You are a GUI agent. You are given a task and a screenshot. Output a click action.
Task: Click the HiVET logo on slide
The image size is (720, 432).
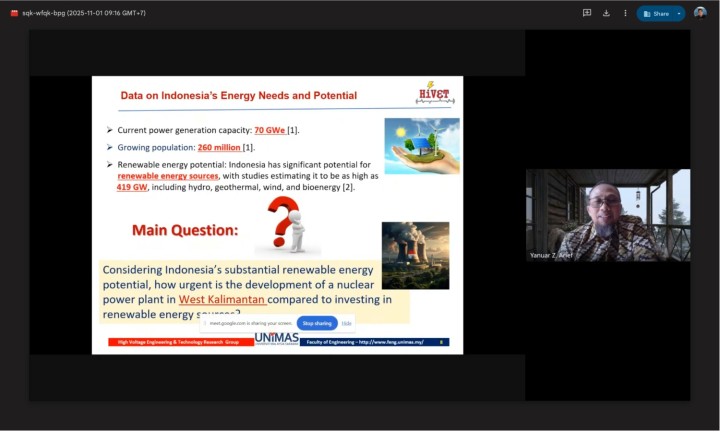pos(434,93)
